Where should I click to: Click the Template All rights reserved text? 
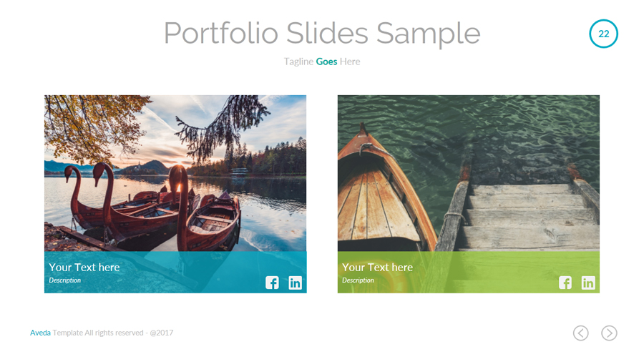pyautogui.click(x=113, y=333)
